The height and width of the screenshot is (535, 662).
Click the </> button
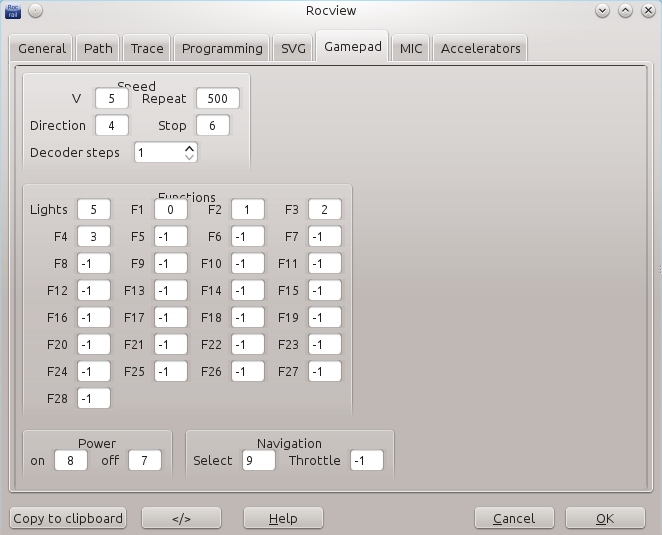181,518
